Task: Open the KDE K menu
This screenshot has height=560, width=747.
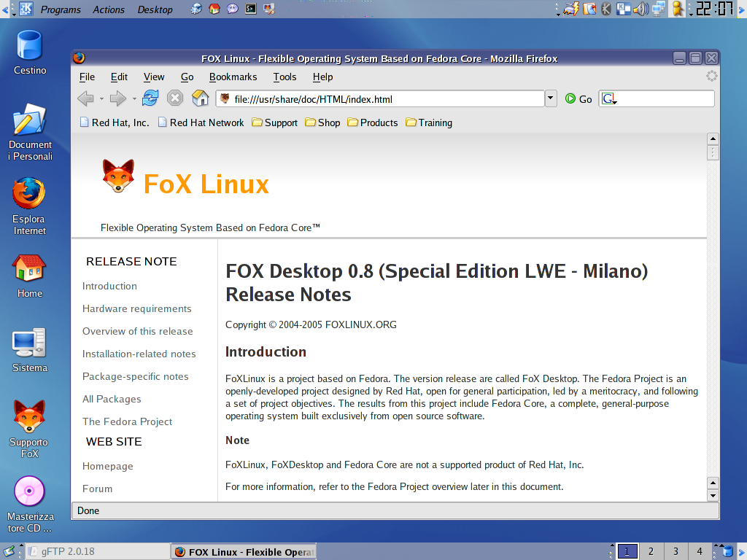Action: pos(26,9)
